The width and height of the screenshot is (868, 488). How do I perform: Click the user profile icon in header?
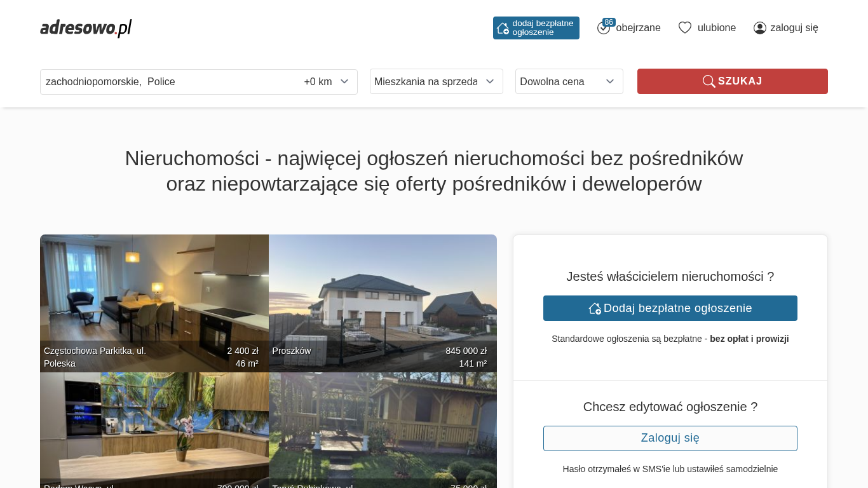coord(759,28)
